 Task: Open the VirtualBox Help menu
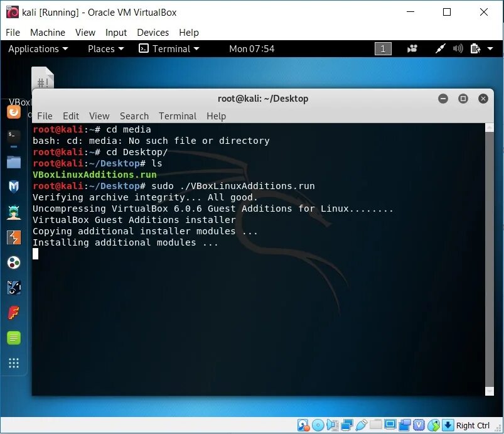tap(189, 33)
